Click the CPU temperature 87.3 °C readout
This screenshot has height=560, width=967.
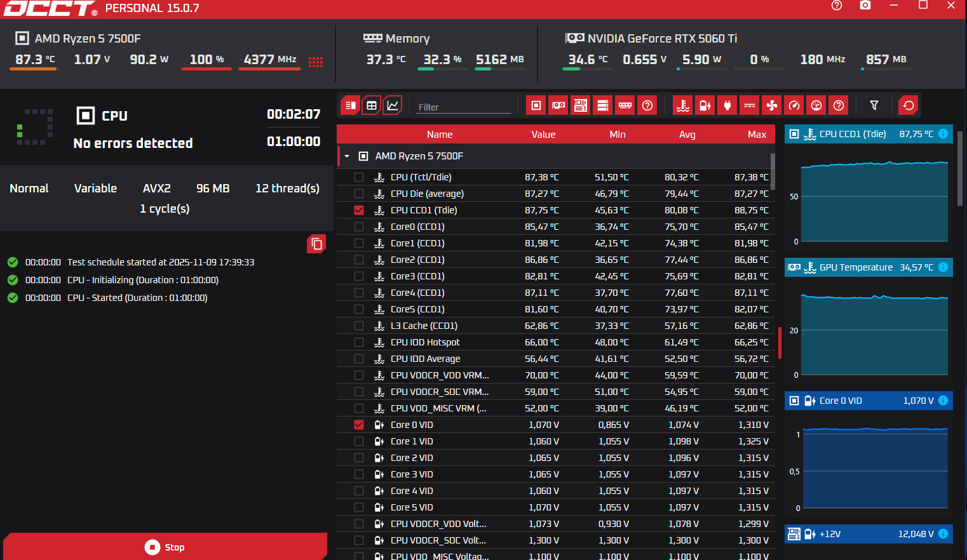point(35,60)
